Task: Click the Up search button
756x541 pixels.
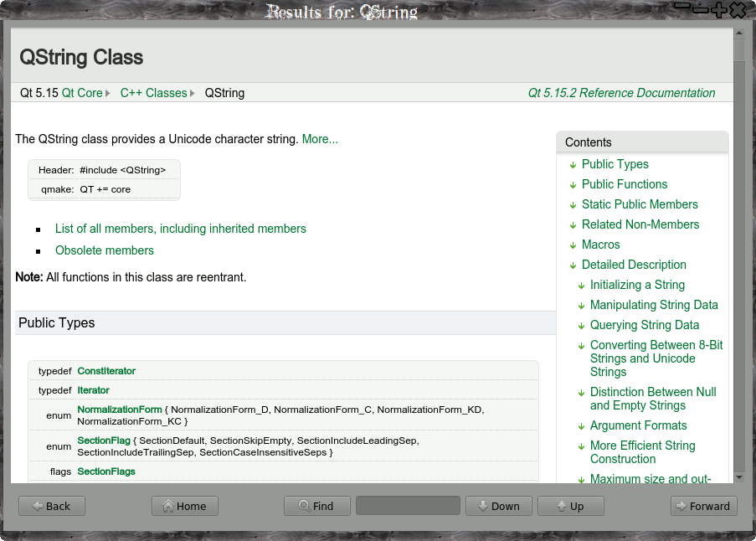Action: point(571,506)
